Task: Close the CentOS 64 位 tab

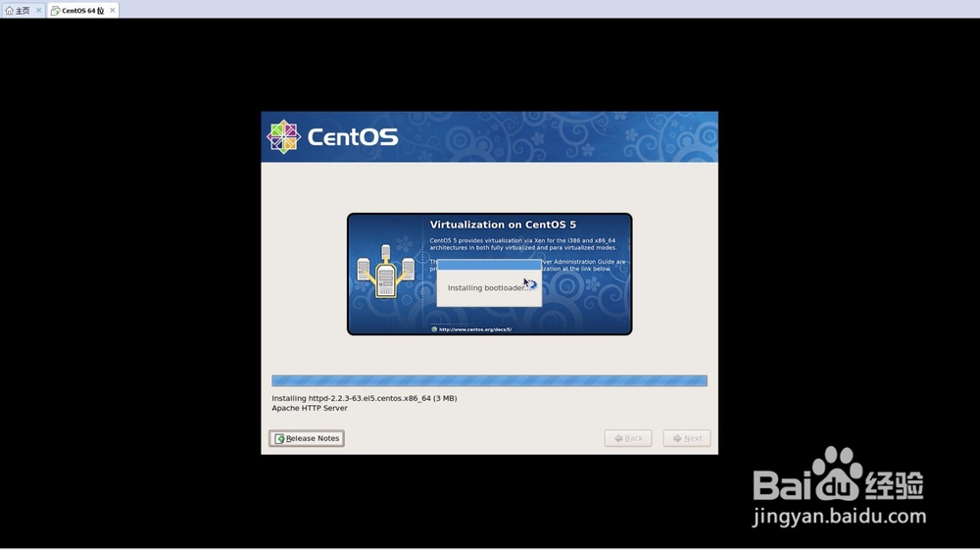Action: point(113,10)
